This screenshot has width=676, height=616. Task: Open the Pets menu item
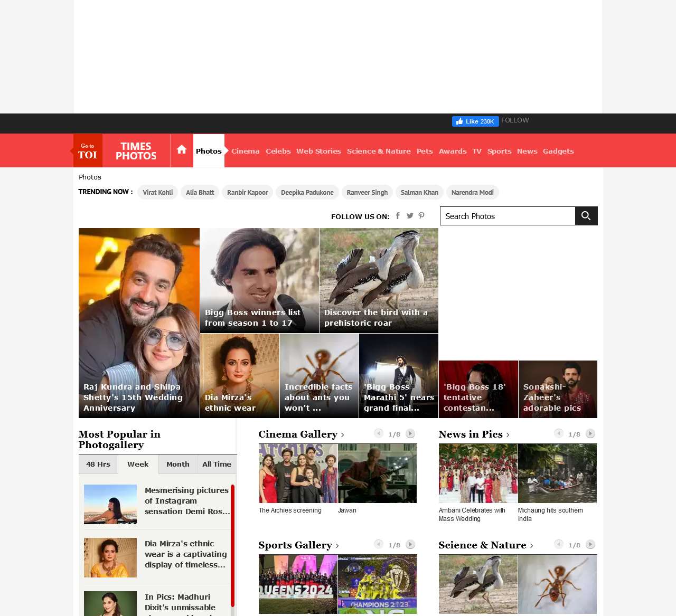(x=425, y=151)
